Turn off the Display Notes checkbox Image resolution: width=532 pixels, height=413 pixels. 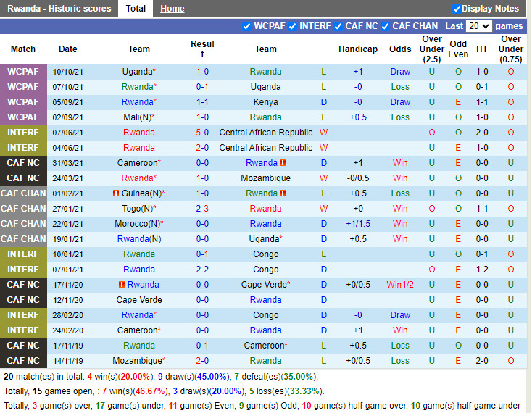(457, 9)
